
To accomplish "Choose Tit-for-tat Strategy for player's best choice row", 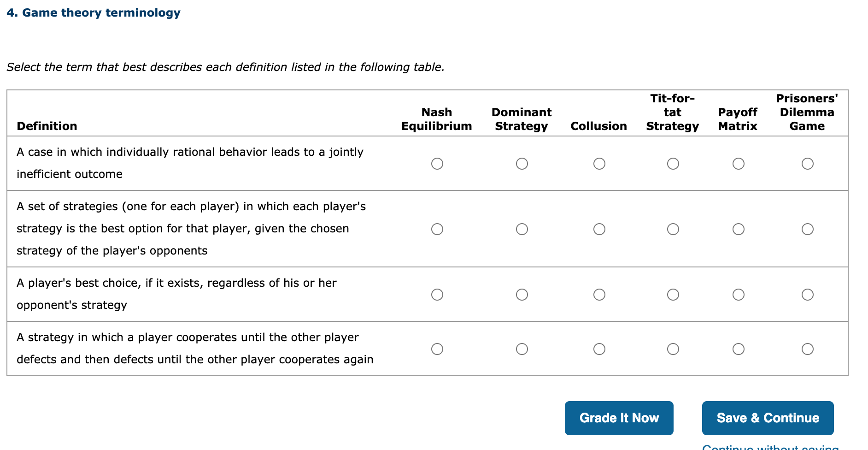I will 673,295.
